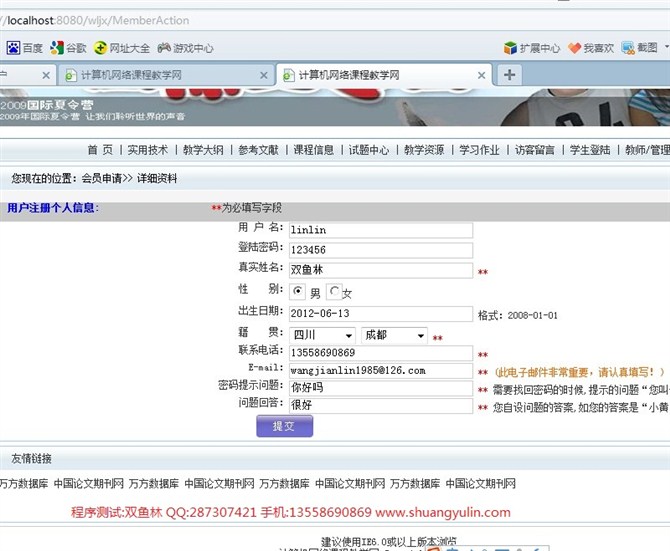Click the 提交 submit button
The height and width of the screenshot is (551, 670).
coord(284,426)
